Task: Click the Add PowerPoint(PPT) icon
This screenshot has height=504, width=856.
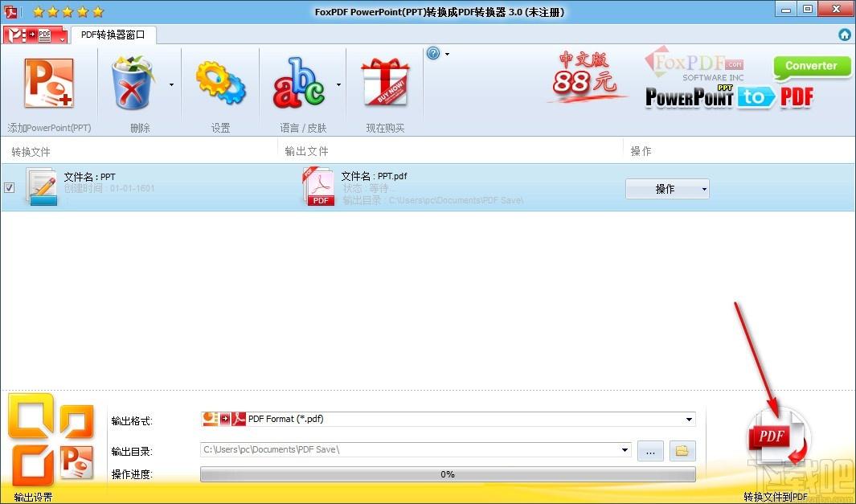Action: [x=48, y=84]
